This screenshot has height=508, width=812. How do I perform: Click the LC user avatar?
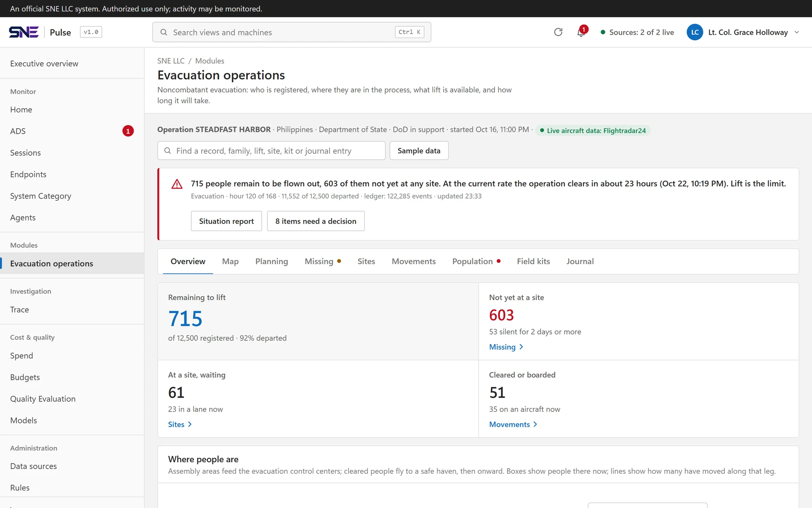pos(695,32)
